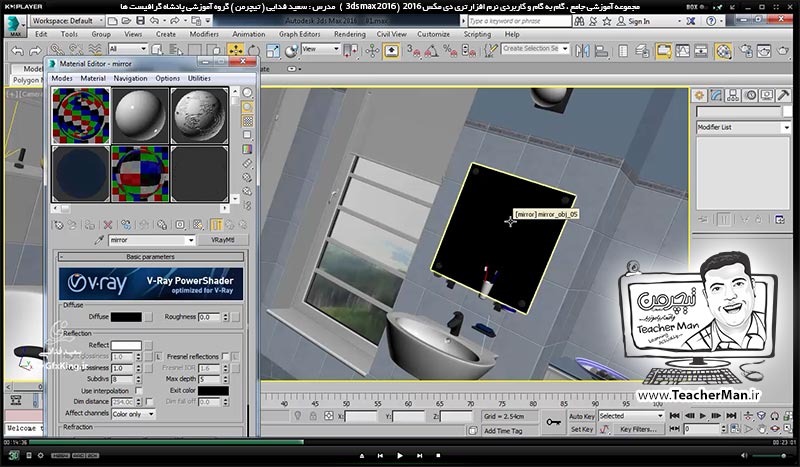Click the Open File folder icon
The width and height of the screenshot is (800, 467).
coord(127,21)
